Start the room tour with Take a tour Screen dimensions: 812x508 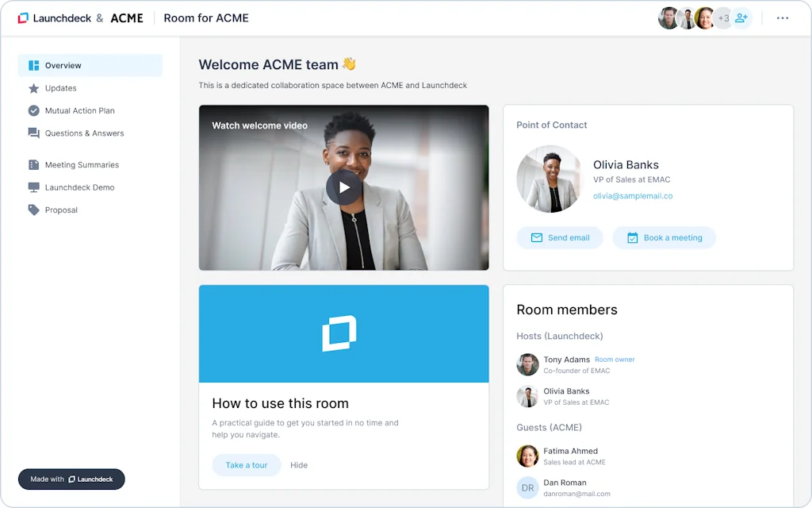pos(247,464)
